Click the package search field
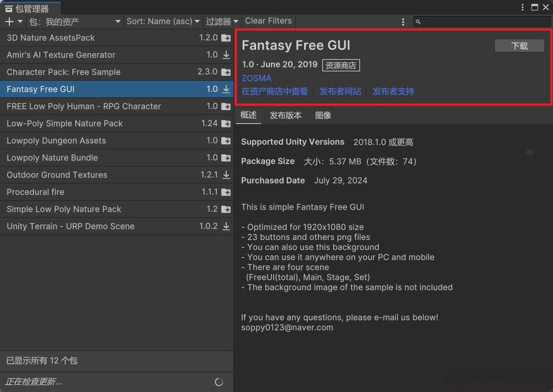This screenshot has width=553, height=392. pyautogui.click(x=482, y=22)
